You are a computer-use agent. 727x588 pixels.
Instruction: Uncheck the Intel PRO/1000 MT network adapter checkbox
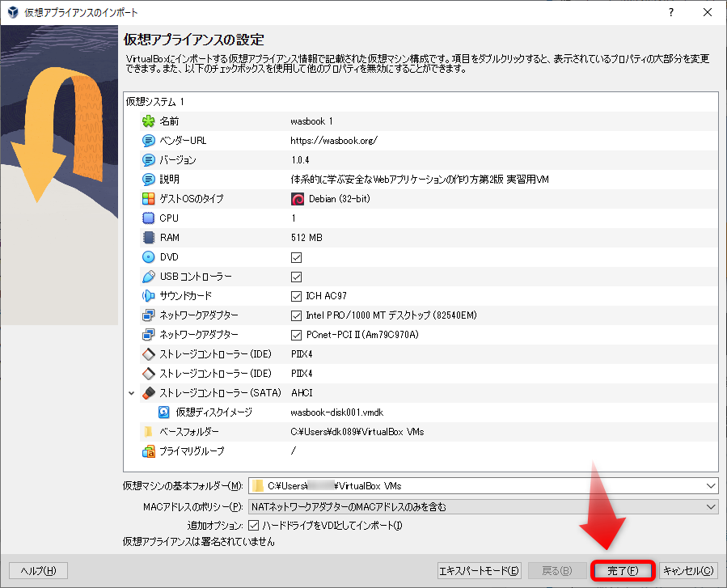[x=296, y=315]
